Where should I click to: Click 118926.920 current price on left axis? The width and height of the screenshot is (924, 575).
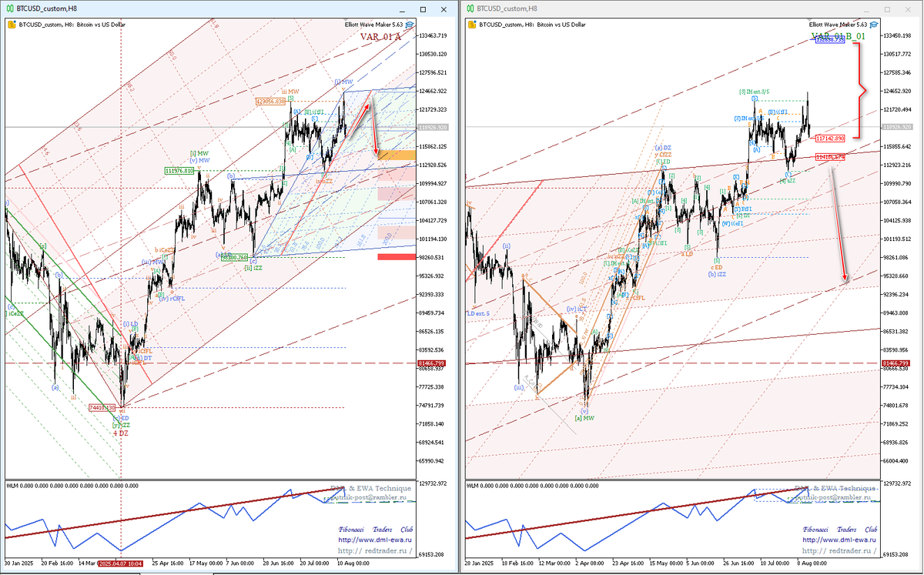tap(432, 127)
